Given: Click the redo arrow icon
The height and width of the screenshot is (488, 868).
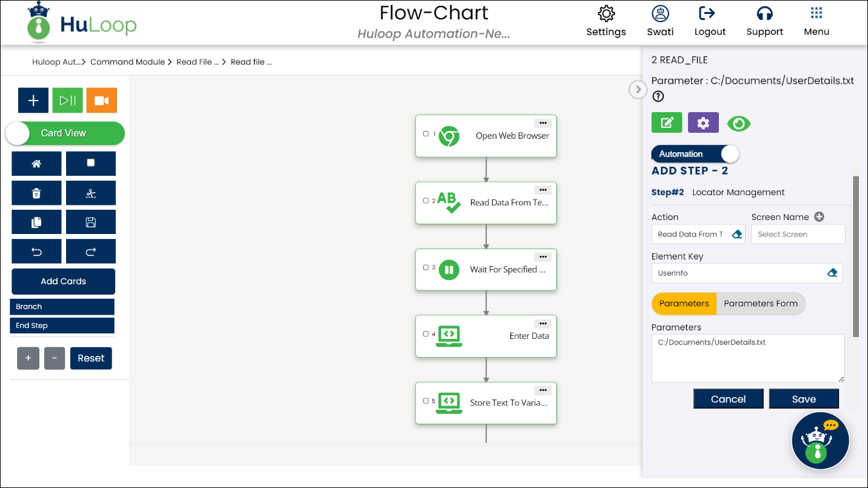Looking at the screenshot, I should pyautogui.click(x=90, y=252).
